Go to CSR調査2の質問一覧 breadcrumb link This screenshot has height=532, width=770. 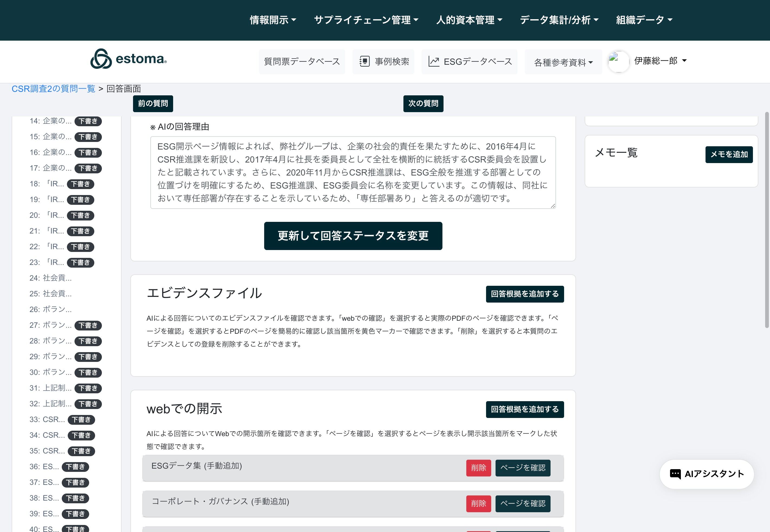[x=53, y=89]
